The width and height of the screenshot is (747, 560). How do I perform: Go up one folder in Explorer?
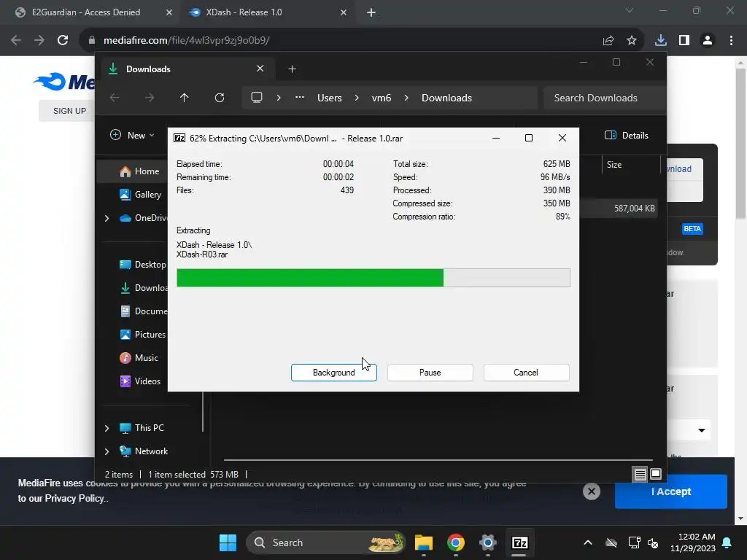[x=184, y=98]
